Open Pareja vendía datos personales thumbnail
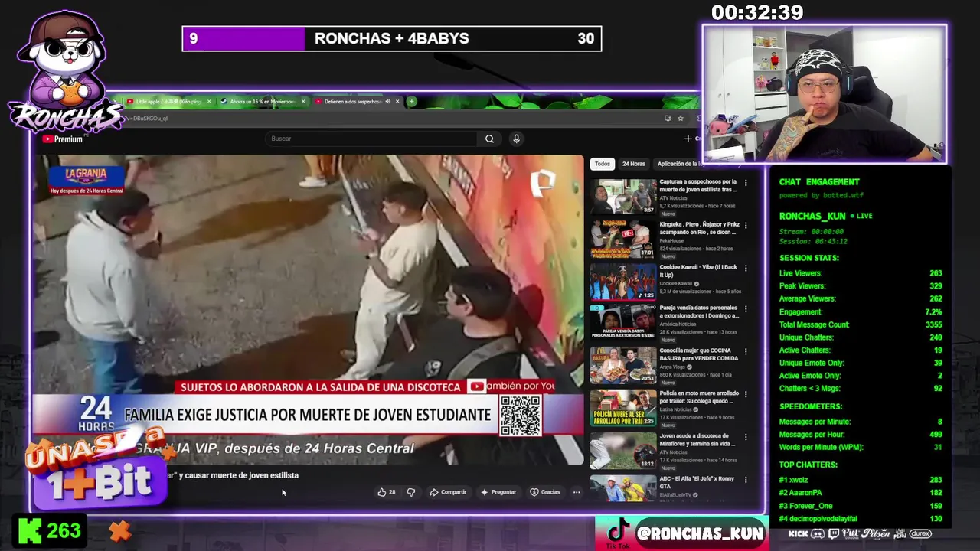The image size is (980, 551). (x=623, y=323)
